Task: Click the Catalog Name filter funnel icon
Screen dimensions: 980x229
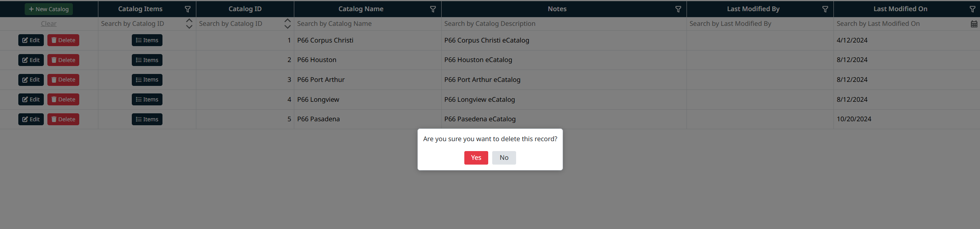Action: 433,9
